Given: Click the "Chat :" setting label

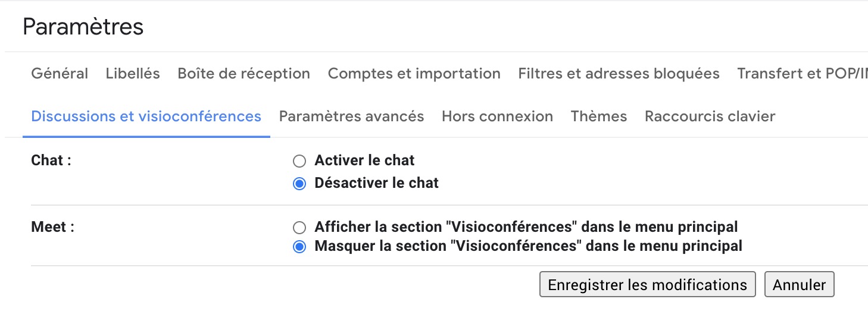Looking at the screenshot, I should click(51, 160).
